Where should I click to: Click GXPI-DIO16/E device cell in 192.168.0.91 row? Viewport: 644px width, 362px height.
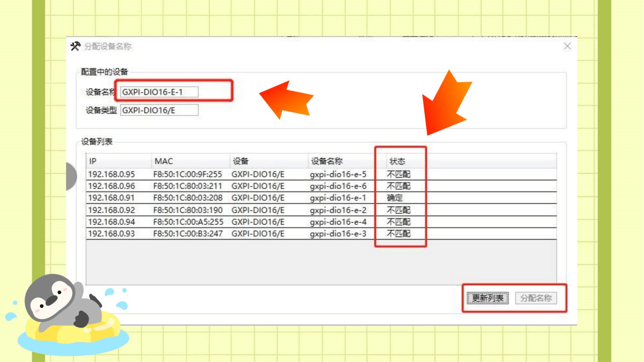point(258,198)
